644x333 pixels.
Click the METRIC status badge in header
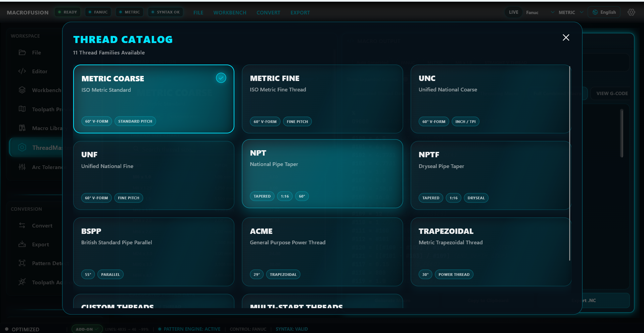130,12
